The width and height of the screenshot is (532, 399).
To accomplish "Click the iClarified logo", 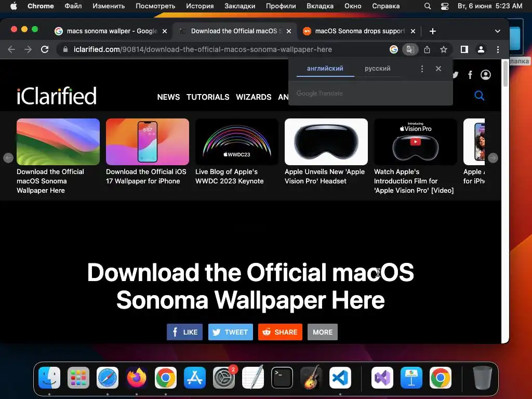I will [x=57, y=96].
